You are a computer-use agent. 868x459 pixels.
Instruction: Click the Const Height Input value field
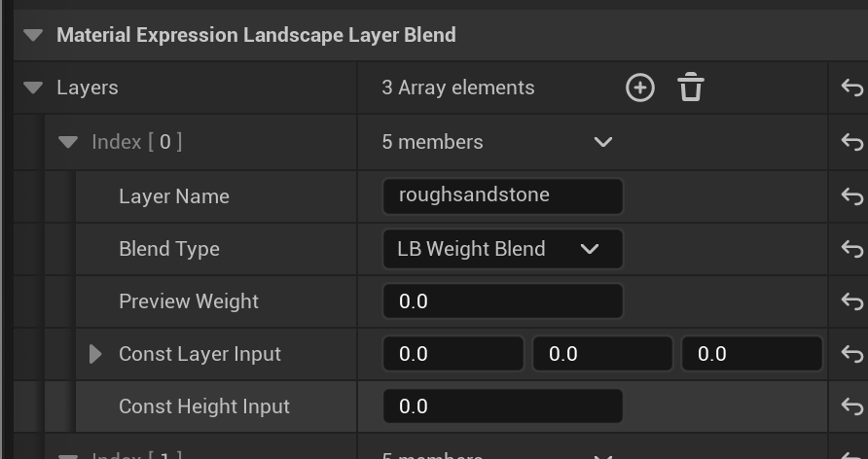[502, 406]
